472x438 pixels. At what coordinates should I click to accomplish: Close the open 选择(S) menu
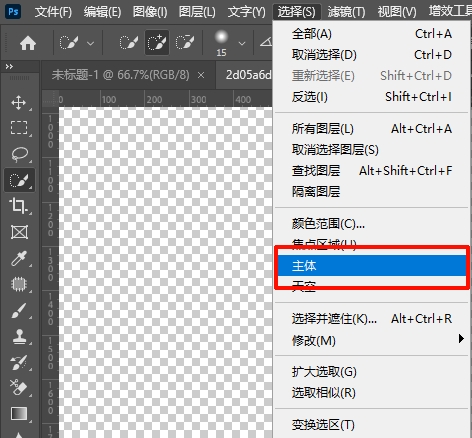[x=297, y=12]
